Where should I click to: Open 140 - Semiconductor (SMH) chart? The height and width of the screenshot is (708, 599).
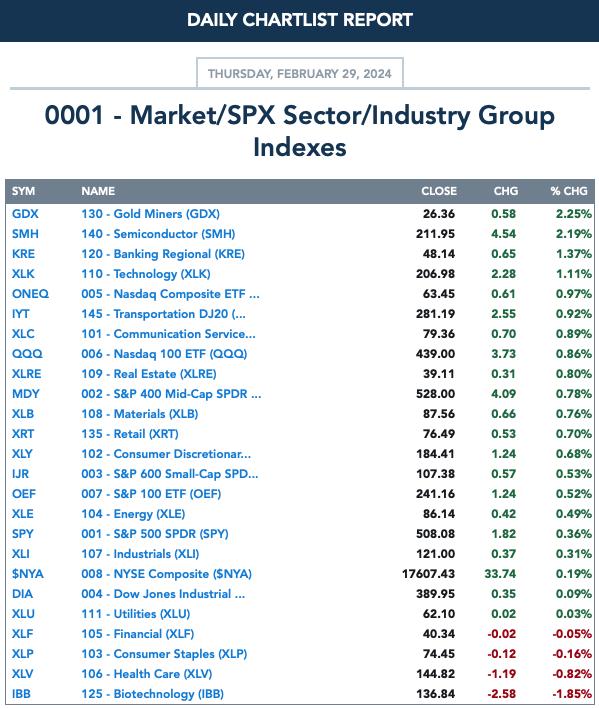(158, 234)
